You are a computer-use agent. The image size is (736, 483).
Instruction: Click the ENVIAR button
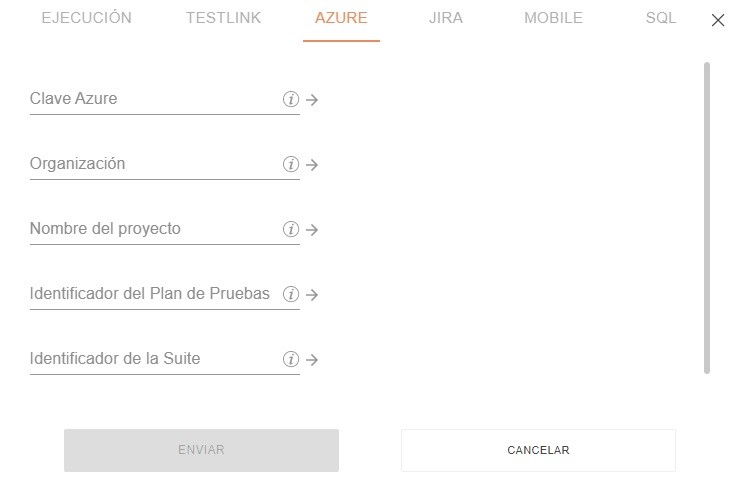201,450
